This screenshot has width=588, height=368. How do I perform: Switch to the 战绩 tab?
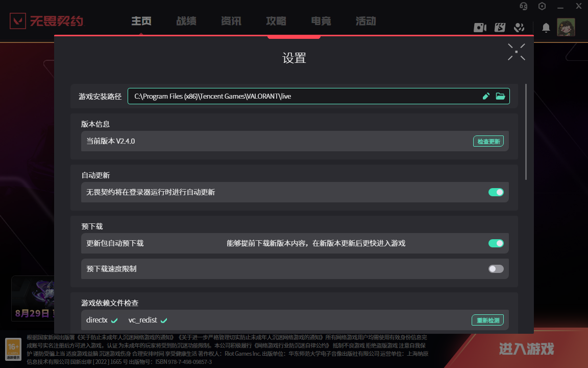[186, 21]
